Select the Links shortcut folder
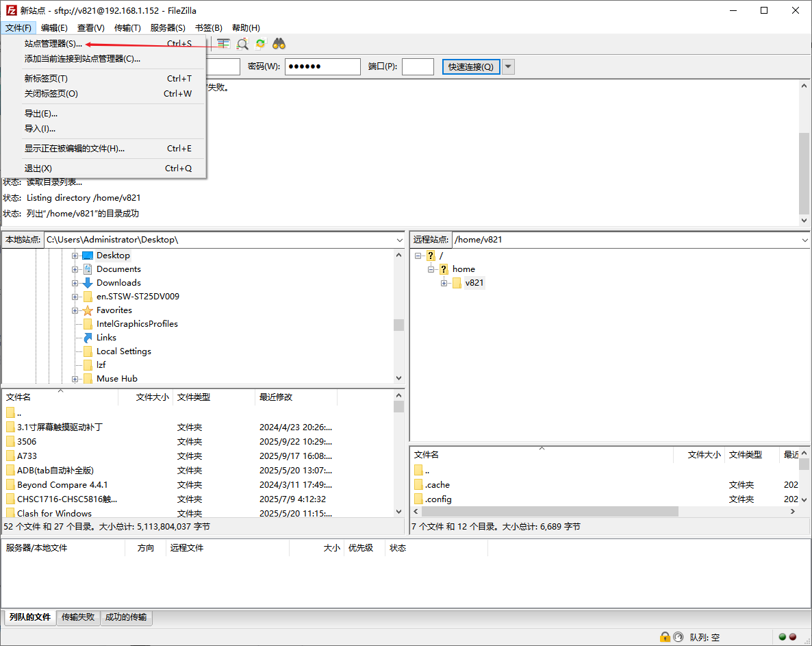Image resolution: width=812 pixels, height=646 pixels. (106, 338)
